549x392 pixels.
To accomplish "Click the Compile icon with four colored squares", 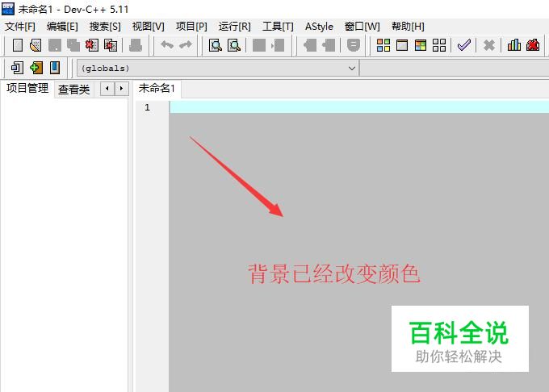I will click(x=383, y=45).
